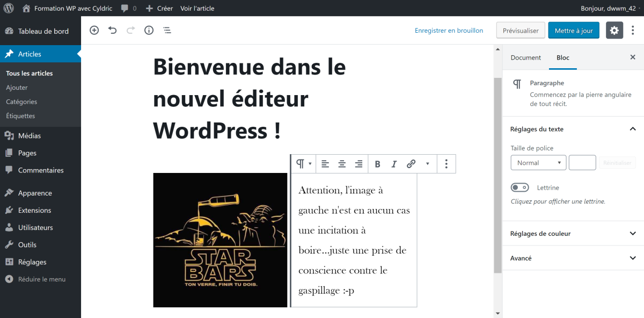Expand Réglages de couleur section
This screenshot has height=318, width=644.
point(573,234)
